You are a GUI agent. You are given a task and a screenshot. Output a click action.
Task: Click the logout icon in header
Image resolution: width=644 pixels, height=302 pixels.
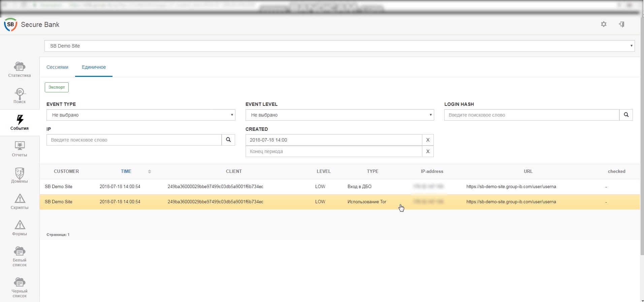point(622,24)
